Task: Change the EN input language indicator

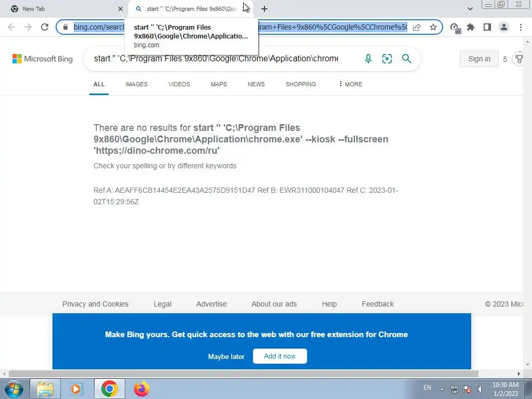Action: (427, 388)
